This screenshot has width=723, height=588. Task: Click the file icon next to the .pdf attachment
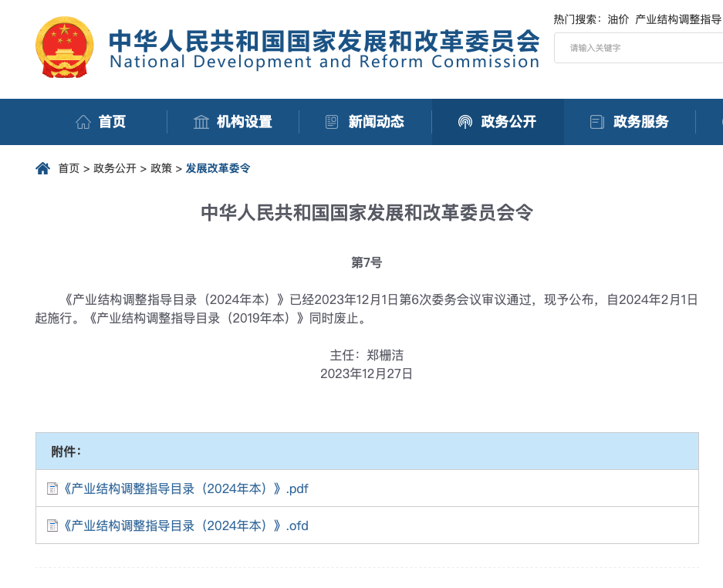pos(52,488)
